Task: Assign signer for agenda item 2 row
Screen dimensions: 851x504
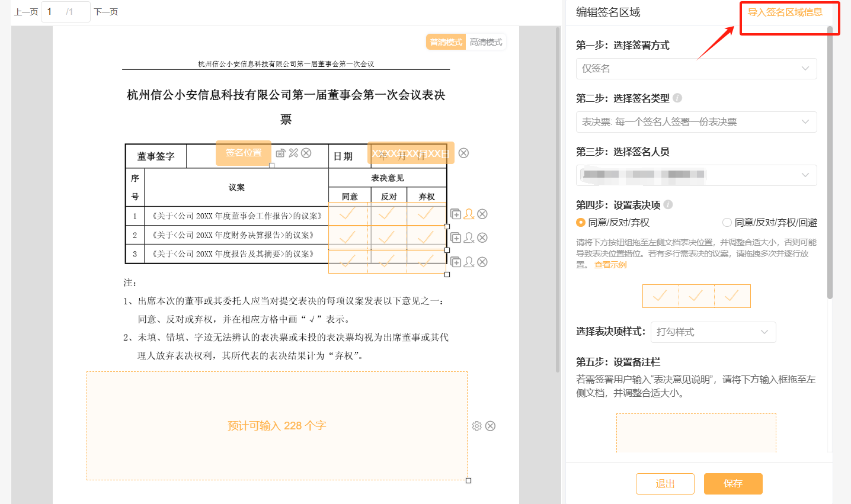Action: point(469,237)
